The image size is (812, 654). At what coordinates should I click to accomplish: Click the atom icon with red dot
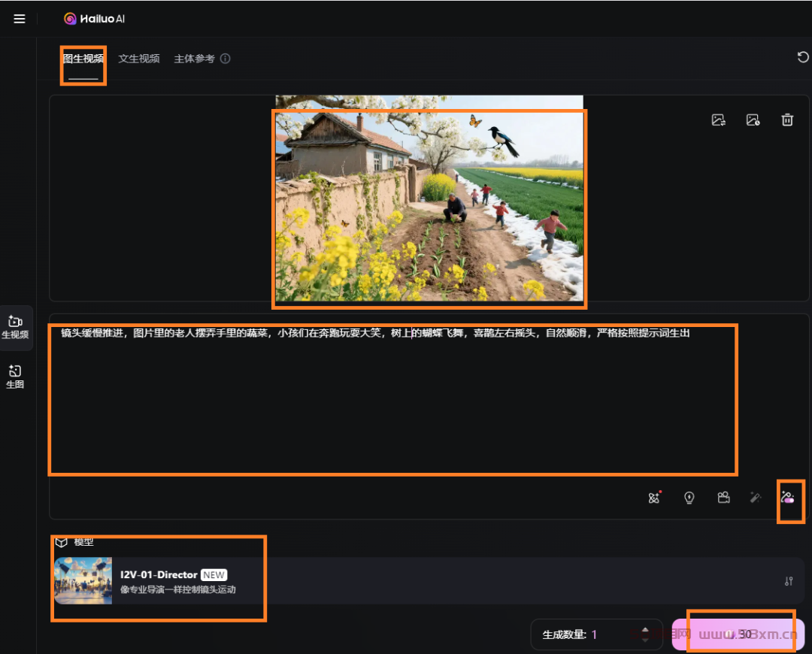pyautogui.click(x=654, y=498)
